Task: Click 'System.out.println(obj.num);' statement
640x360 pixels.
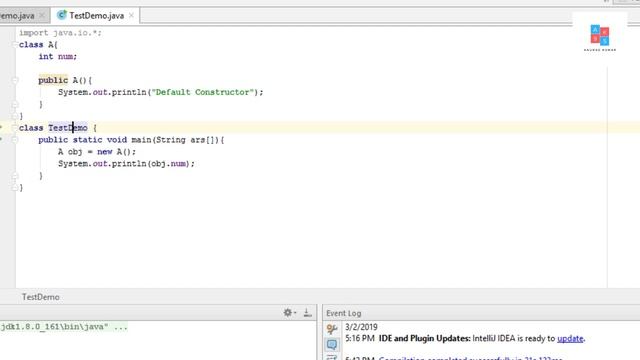Action: [x=127, y=163]
